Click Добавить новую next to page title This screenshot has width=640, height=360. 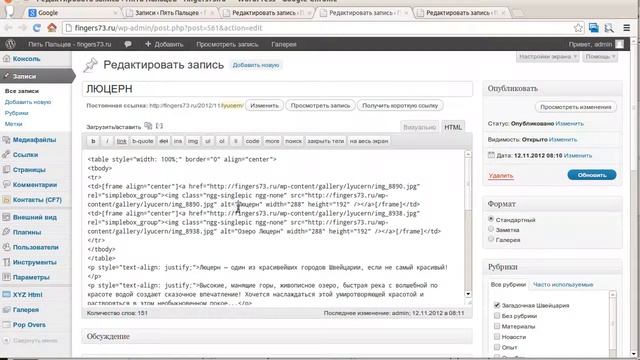256,65
